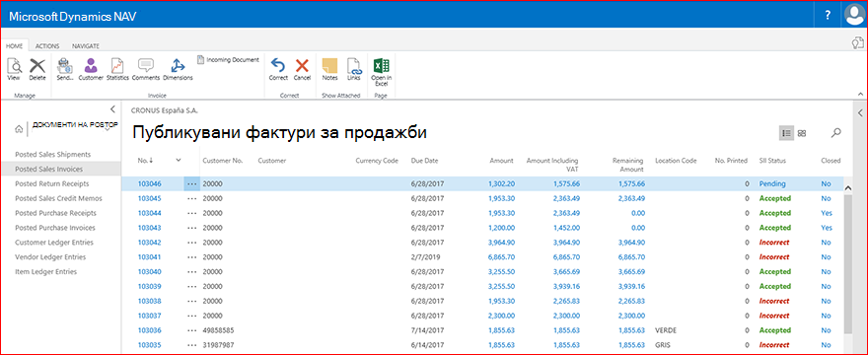This screenshot has width=868, height=355.
Task: Sort by the Due Date column header
Action: [x=424, y=161]
